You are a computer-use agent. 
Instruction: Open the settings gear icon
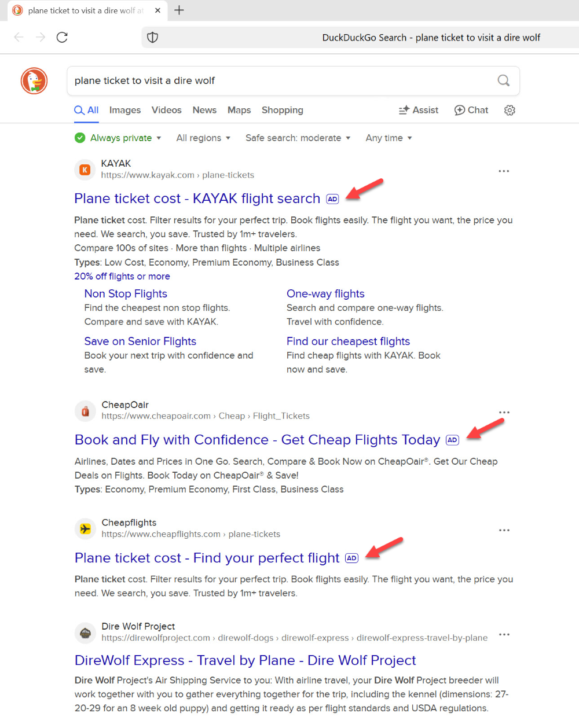click(510, 110)
